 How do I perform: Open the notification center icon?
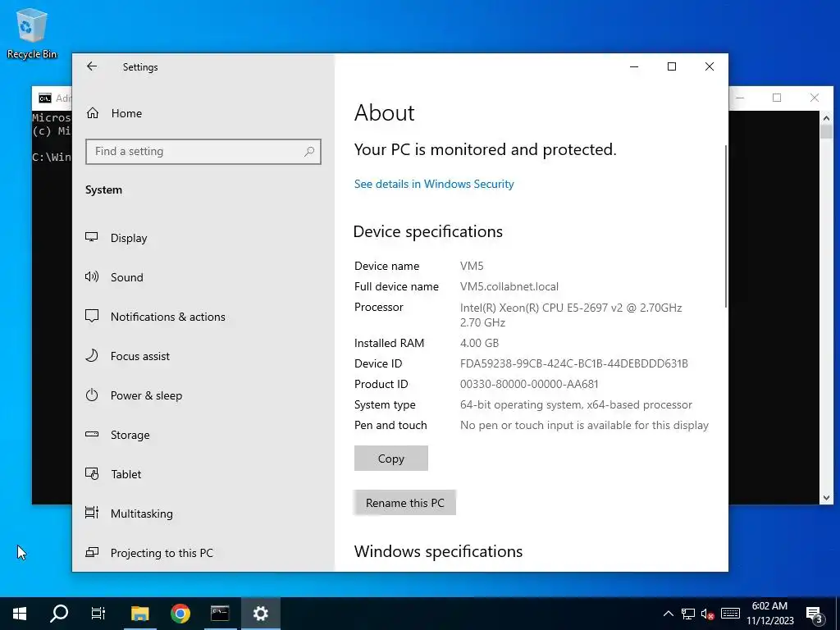coord(814,614)
